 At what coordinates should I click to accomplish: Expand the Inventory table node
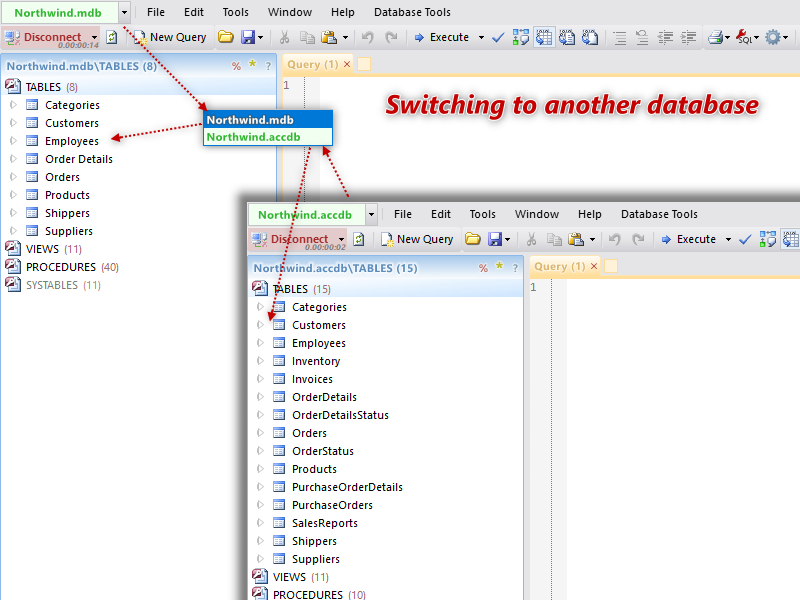[x=260, y=361]
